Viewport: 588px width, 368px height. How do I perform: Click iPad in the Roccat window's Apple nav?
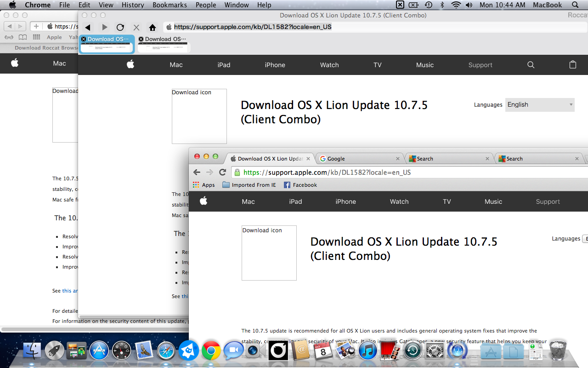224,65
